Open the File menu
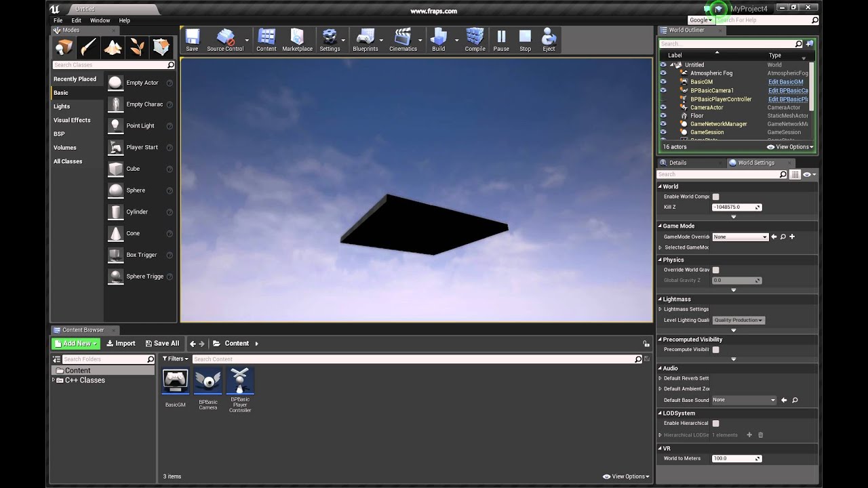This screenshot has height=488, width=868. click(58, 20)
